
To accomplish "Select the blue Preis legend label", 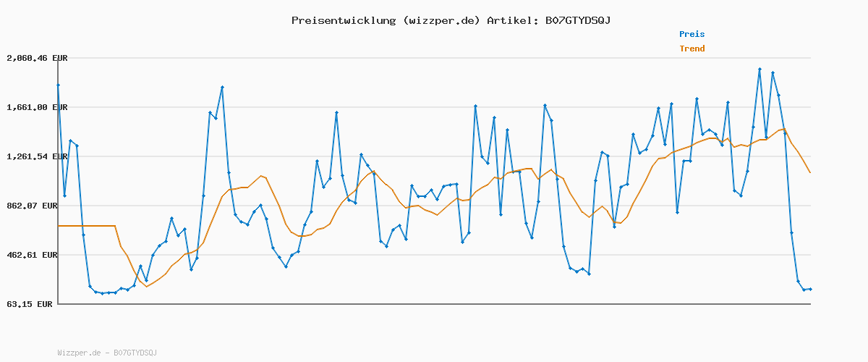I will pos(692,34).
